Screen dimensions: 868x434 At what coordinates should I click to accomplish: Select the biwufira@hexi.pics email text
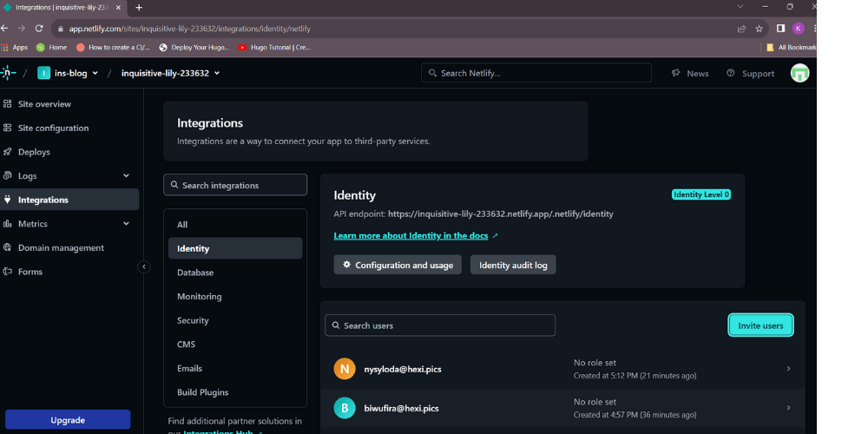click(401, 408)
